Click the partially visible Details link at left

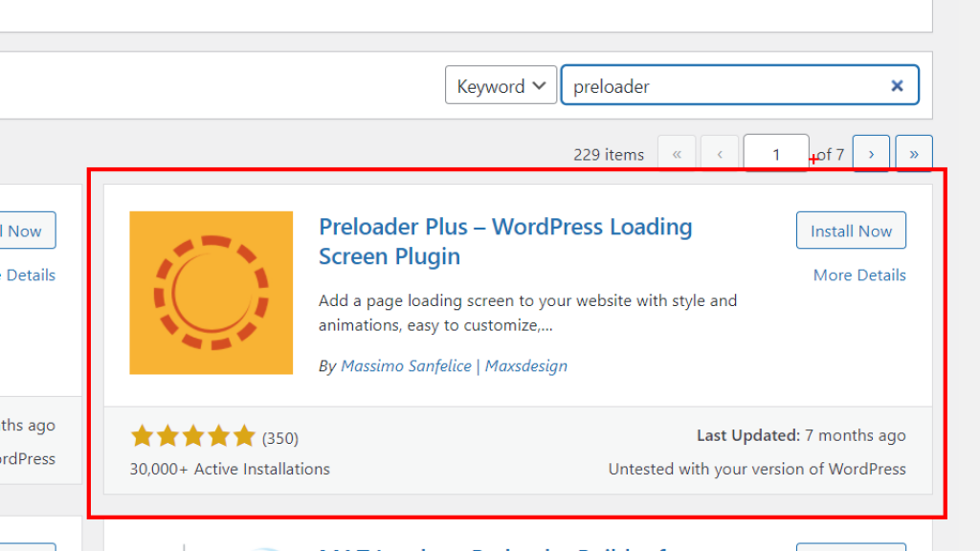(x=28, y=275)
